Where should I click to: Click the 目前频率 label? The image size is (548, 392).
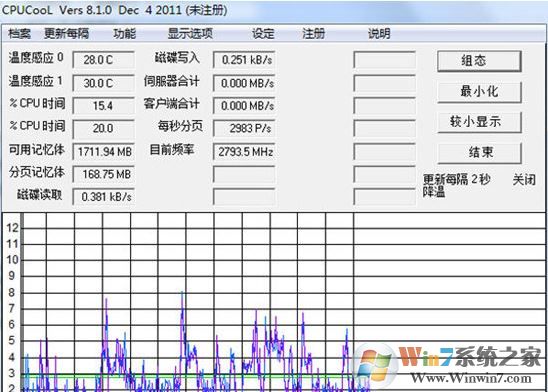[x=172, y=150]
